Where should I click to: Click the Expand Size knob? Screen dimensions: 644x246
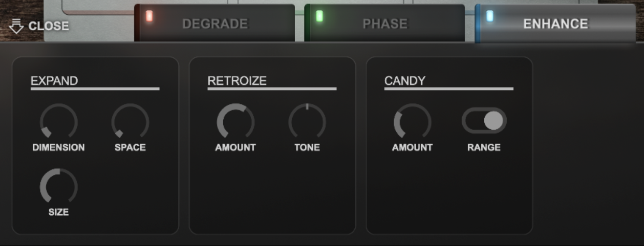coord(59,187)
